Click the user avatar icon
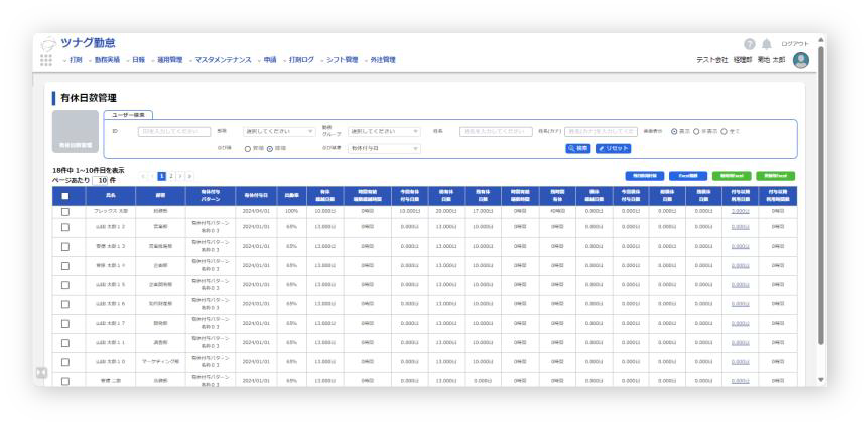The width and height of the screenshot is (868, 428). point(800,60)
